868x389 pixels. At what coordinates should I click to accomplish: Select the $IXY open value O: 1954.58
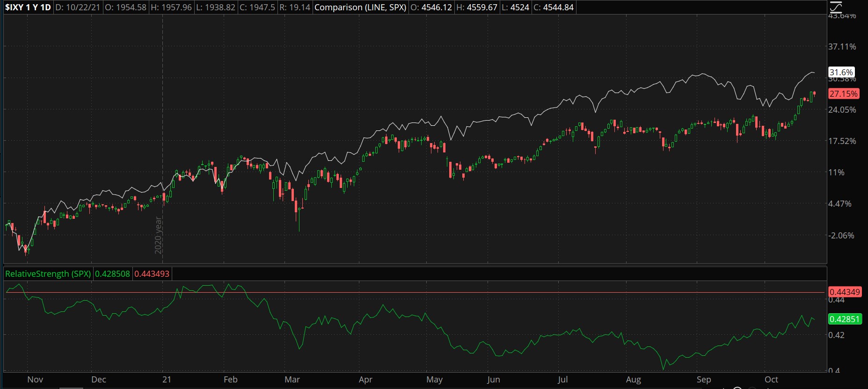(x=125, y=7)
